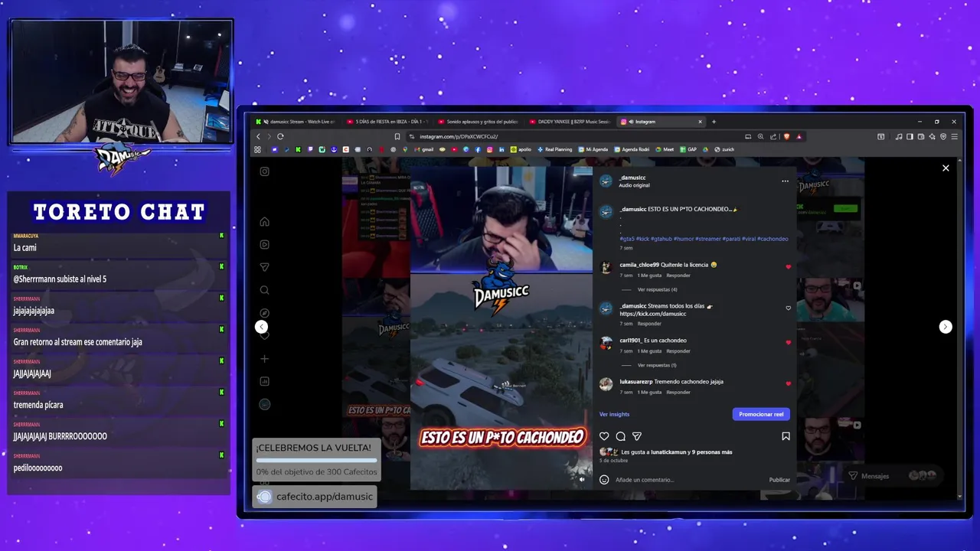Save post with bookmark icon
Image resolution: width=980 pixels, height=551 pixels.
(786, 436)
